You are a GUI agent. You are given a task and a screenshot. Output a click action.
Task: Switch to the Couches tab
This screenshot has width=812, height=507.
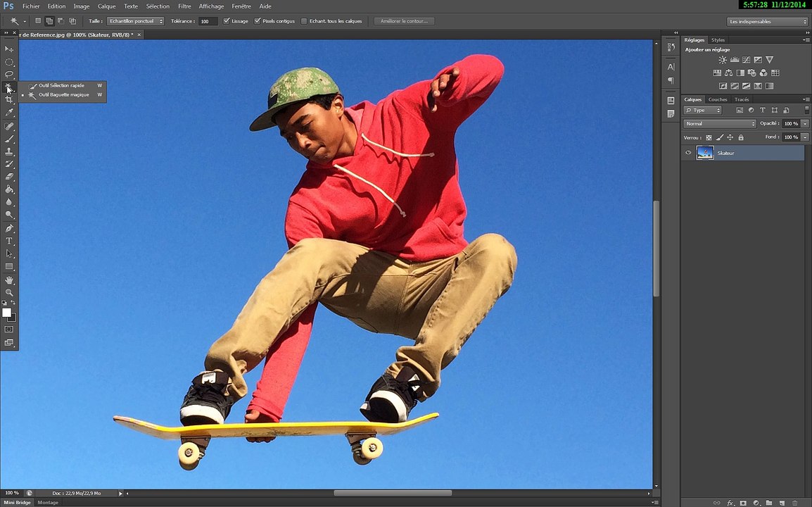pyautogui.click(x=718, y=99)
